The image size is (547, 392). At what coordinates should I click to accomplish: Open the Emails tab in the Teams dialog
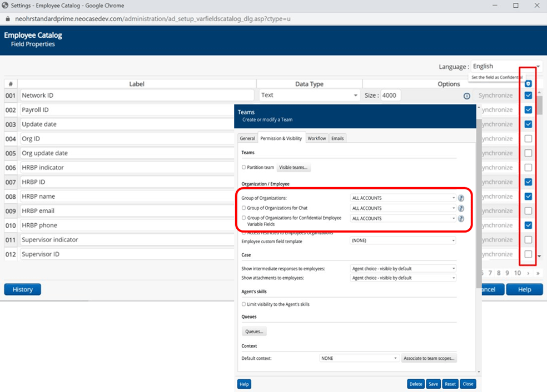click(x=337, y=138)
